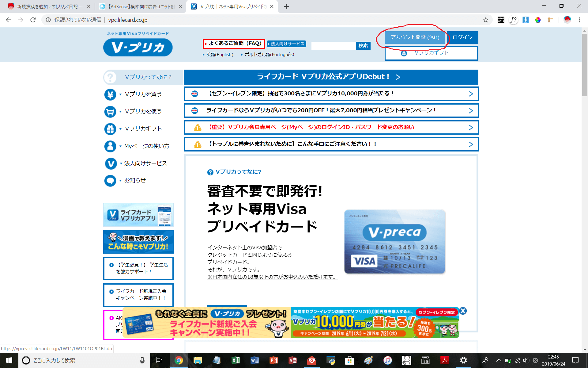
Task: Click the question mark icon for Vプリカってなに？
Action: (x=110, y=77)
